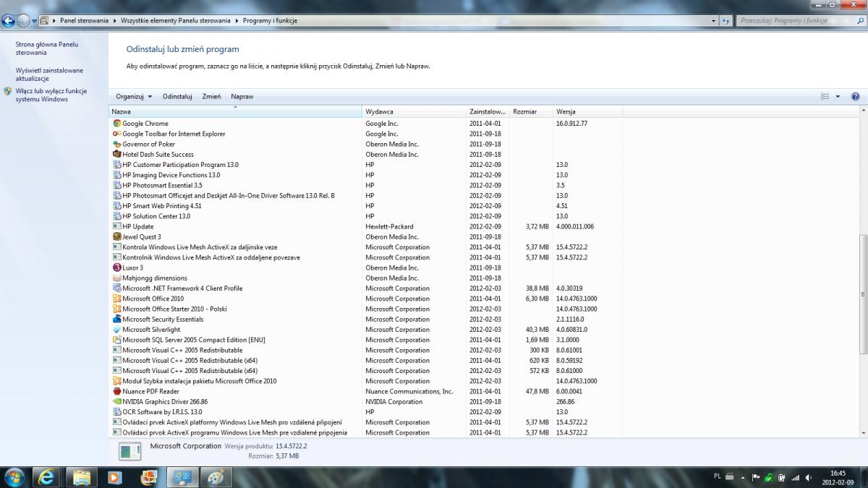Click the clock showing 16:45
Image resolution: width=868 pixels, height=488 pixels.
[x=838, y=473]
